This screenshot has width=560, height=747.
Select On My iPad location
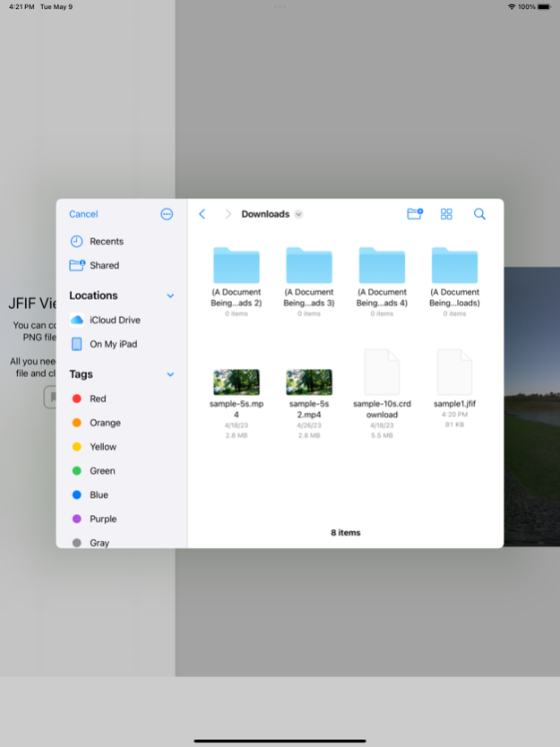pos(122,344)
